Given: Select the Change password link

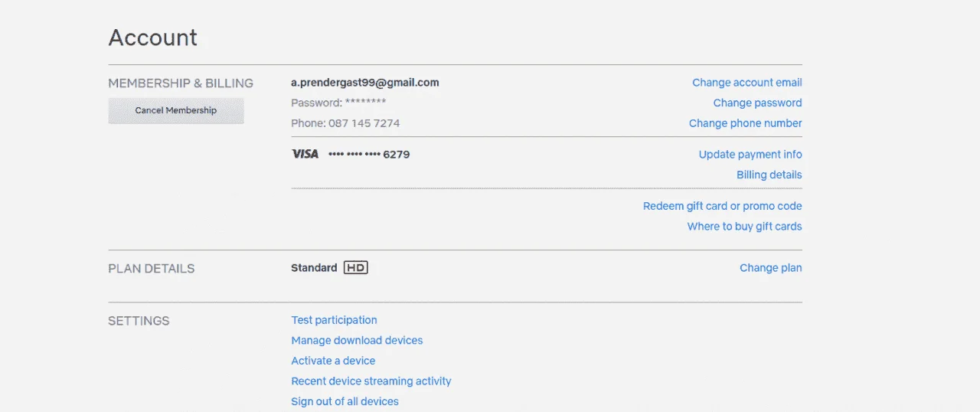Looking at the screenshot, I should [757, 103].
